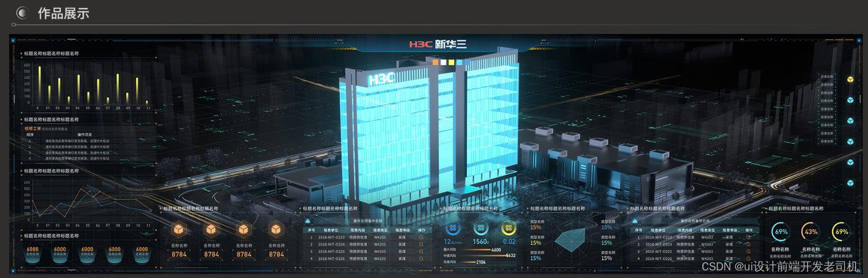
Task: Click the orange 15% type label left of radar
Action: [x=536, y=228]
